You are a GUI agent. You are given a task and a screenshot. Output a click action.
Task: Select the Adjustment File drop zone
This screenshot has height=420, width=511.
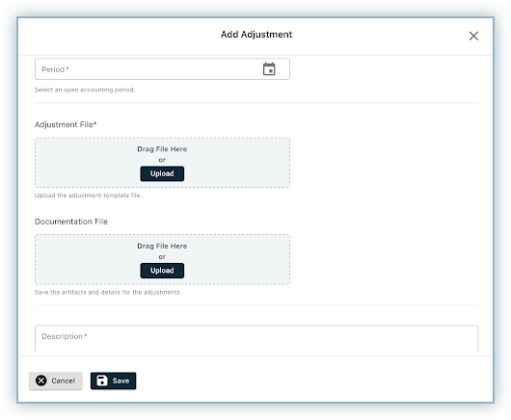pyautogui.click(x=162, y=163)
